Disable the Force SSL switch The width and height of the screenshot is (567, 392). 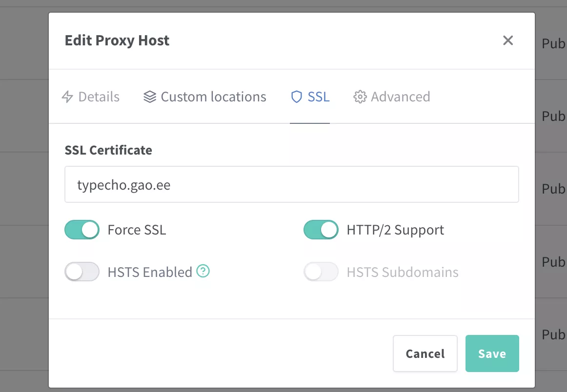pyautogui.click(x=82, y=230)
